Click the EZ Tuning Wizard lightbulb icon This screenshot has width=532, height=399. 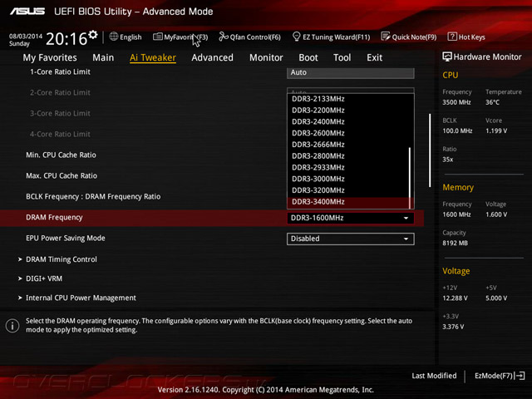tap(296, 37)
